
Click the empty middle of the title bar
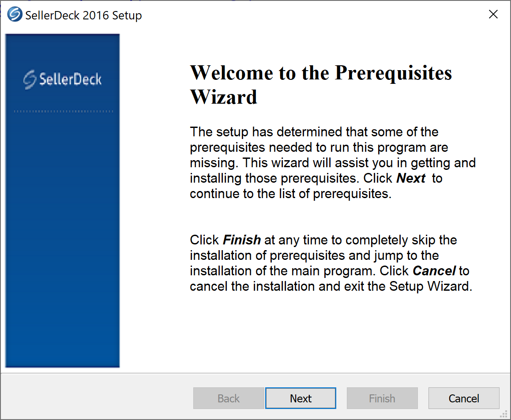309,15
